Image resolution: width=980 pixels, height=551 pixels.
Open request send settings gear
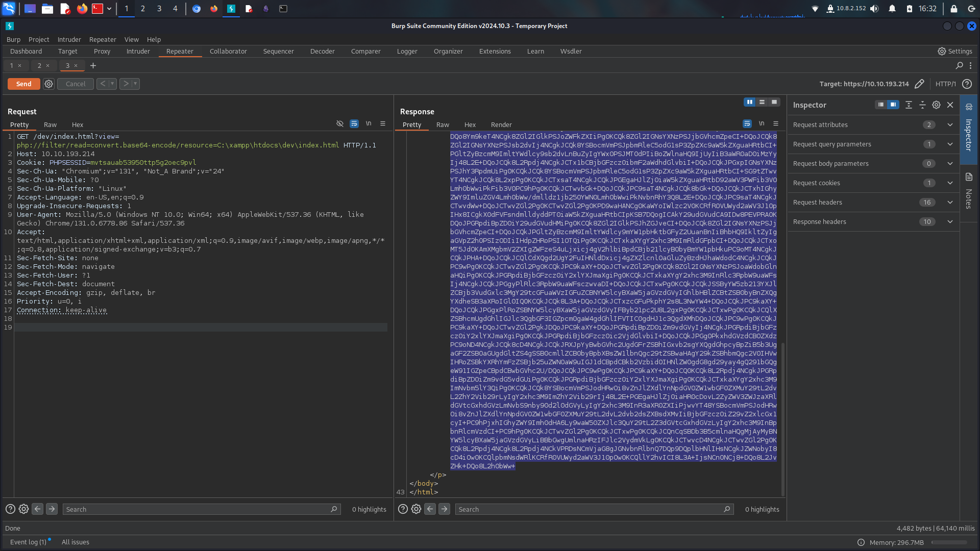click(48, 84)
